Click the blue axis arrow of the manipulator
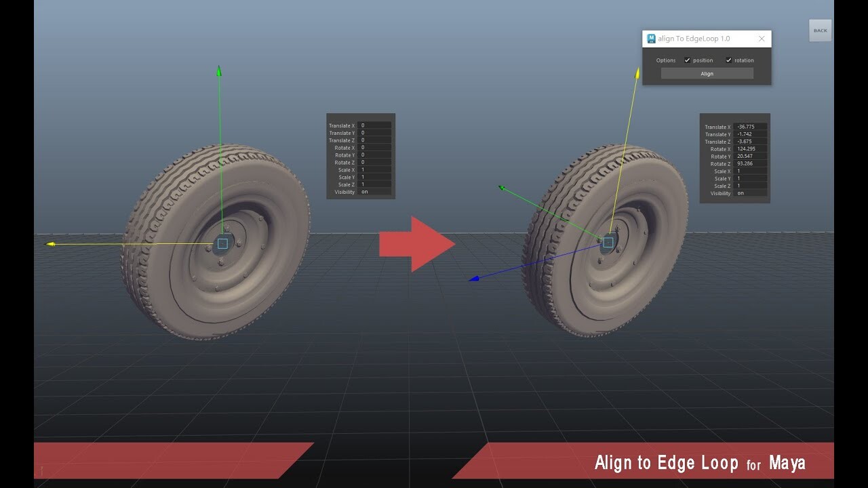The width and height of the screenshot is (868, 488). click(473, 279)
